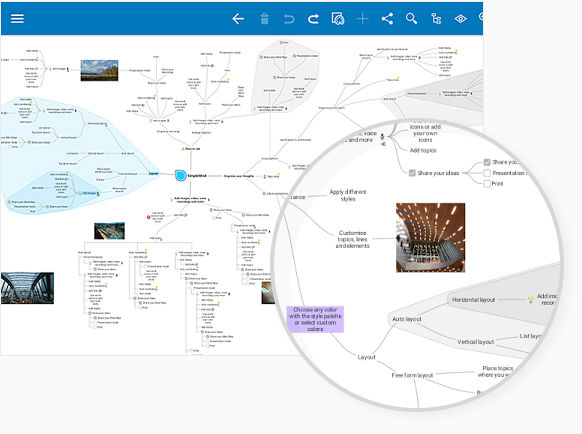Click the eye focus icon in the toolbar
582x434 pixels.
click(x=461, y=19)
